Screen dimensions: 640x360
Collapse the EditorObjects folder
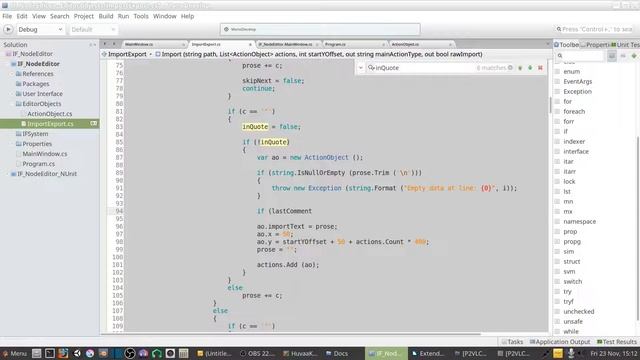tap(42, 104)
